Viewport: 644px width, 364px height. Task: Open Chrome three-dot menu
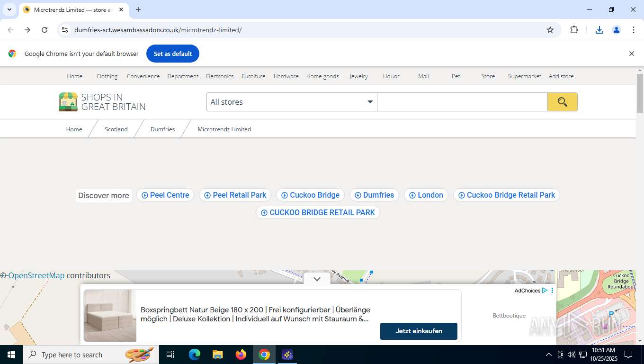tap(634, 30)
